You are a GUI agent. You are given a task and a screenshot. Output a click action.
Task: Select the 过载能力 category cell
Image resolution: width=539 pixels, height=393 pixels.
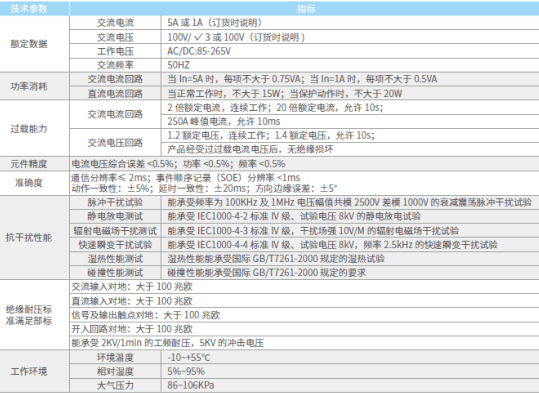pos(34,129)
